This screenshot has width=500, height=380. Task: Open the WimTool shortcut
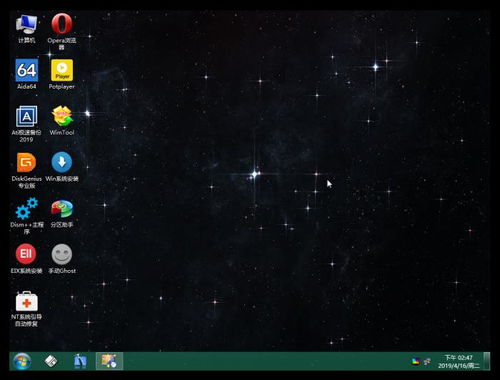click(62, 121)
